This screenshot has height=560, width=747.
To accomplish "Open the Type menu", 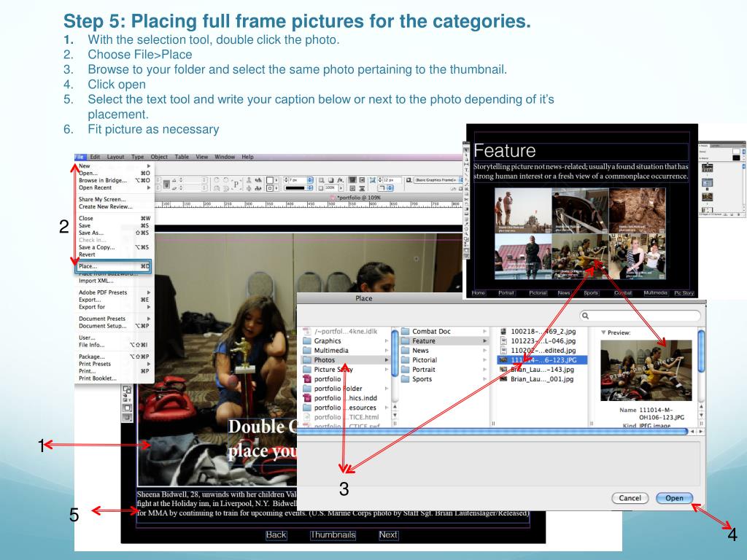I will (x=138, y=157).
